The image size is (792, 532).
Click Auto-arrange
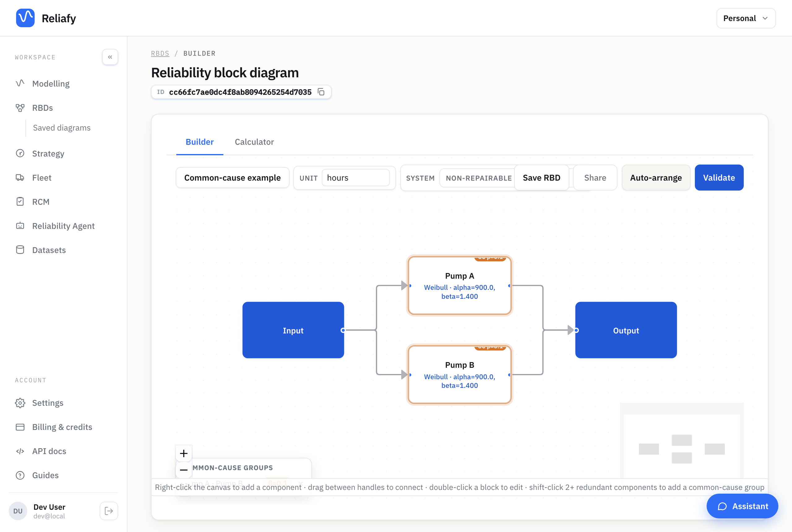point(656,178)
